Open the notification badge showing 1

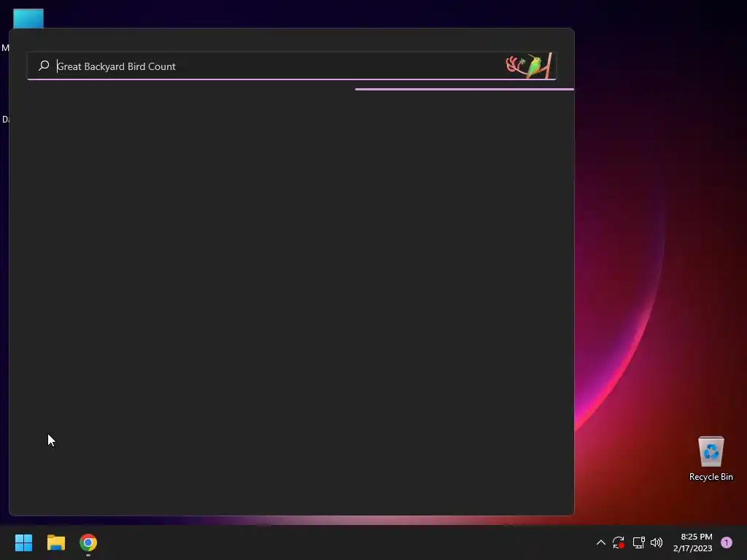pos(727,542)
